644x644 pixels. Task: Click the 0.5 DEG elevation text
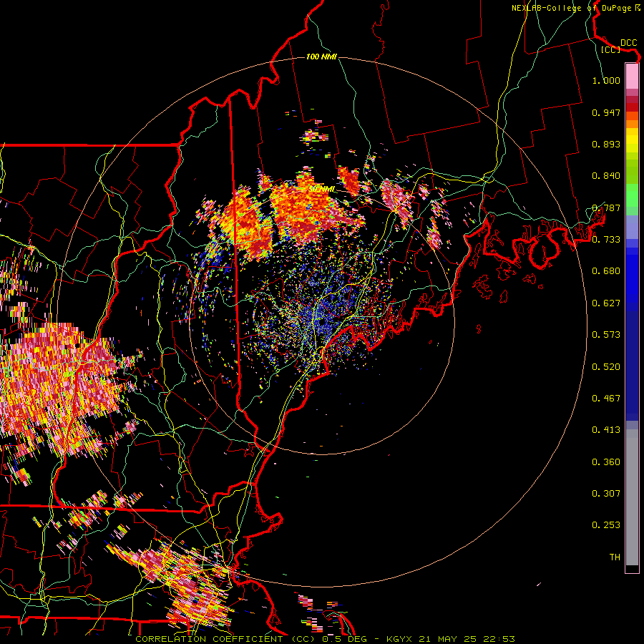coord(344,639)
